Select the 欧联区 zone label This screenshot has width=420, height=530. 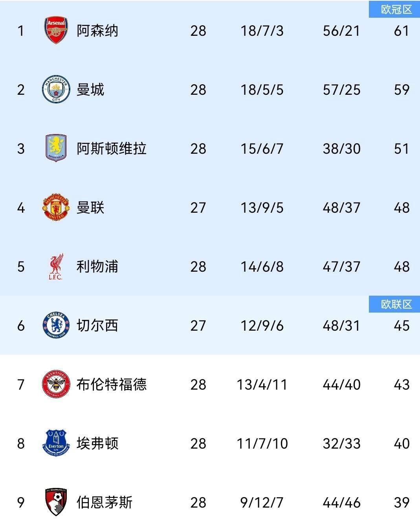pos(396,304)
